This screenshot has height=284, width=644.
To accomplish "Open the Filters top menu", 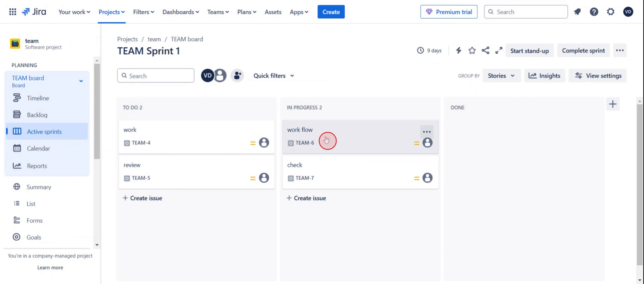I will tap(143, 12).
